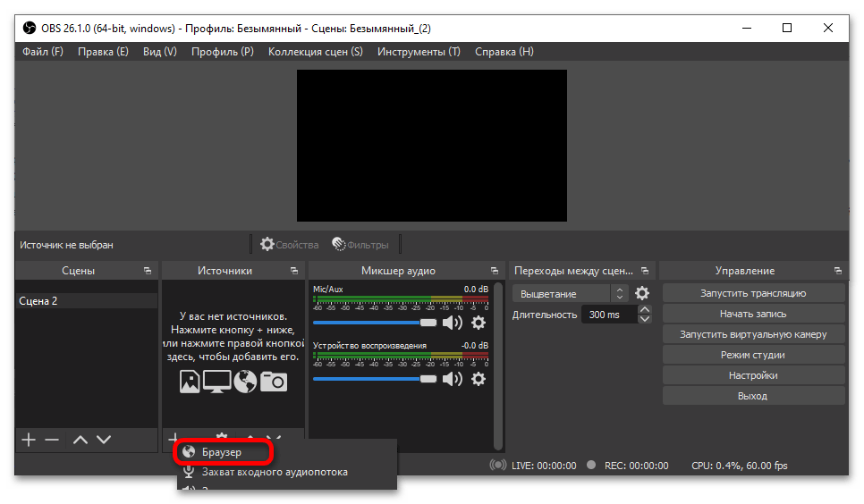This screenshot has height=504, width=864.
Task: Click Источник не выбран label
Action: [67, 245]
